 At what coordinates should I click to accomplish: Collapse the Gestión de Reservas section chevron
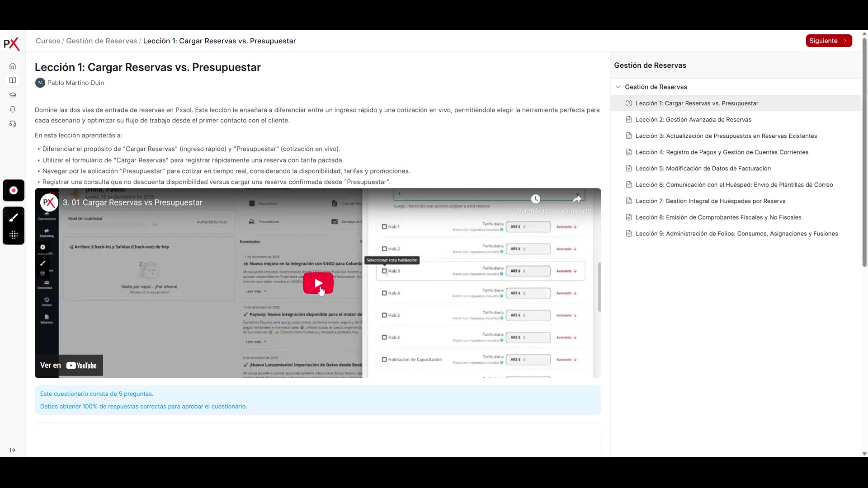coord(618,87)
